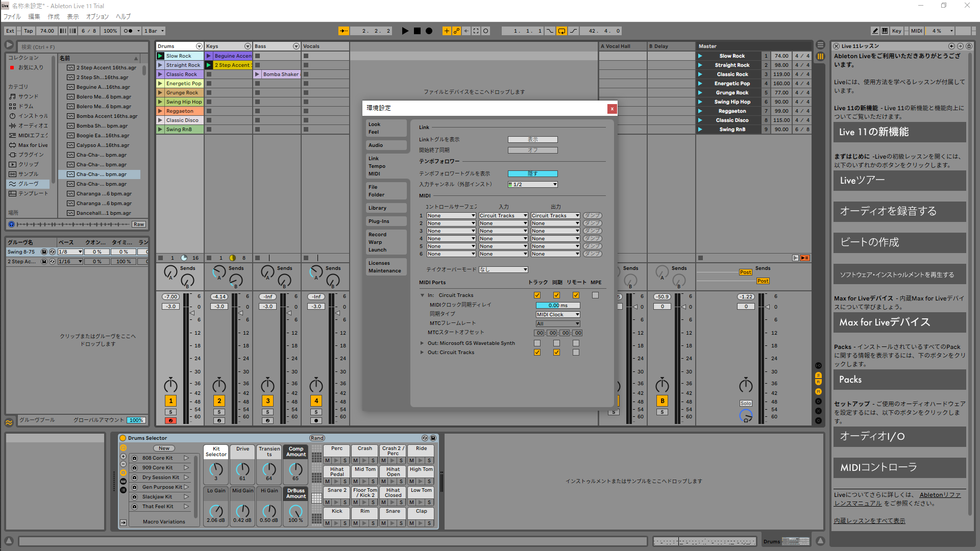The height and width of the screenshot is (551, 980).
Task: Switch to the Plug-Ins preferences tab
Action: pos(386,221)
